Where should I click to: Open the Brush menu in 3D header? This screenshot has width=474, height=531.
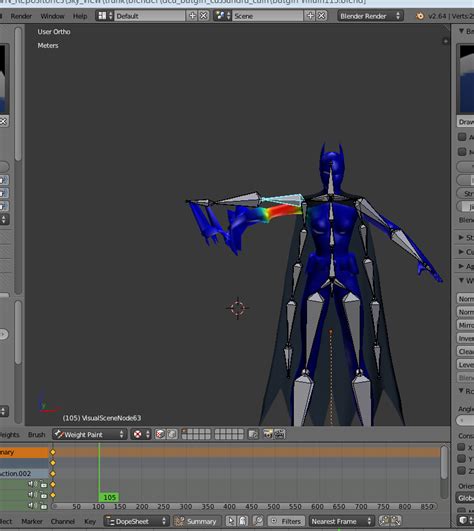(x=37, y=434)
